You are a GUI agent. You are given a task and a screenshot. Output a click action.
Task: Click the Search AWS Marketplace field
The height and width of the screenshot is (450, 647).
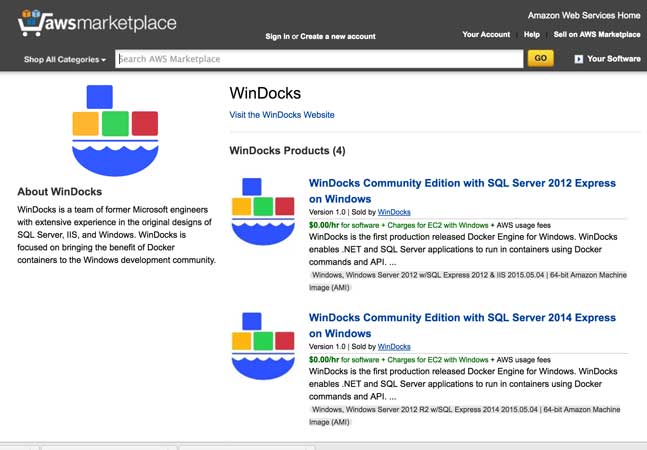(319, 59)
